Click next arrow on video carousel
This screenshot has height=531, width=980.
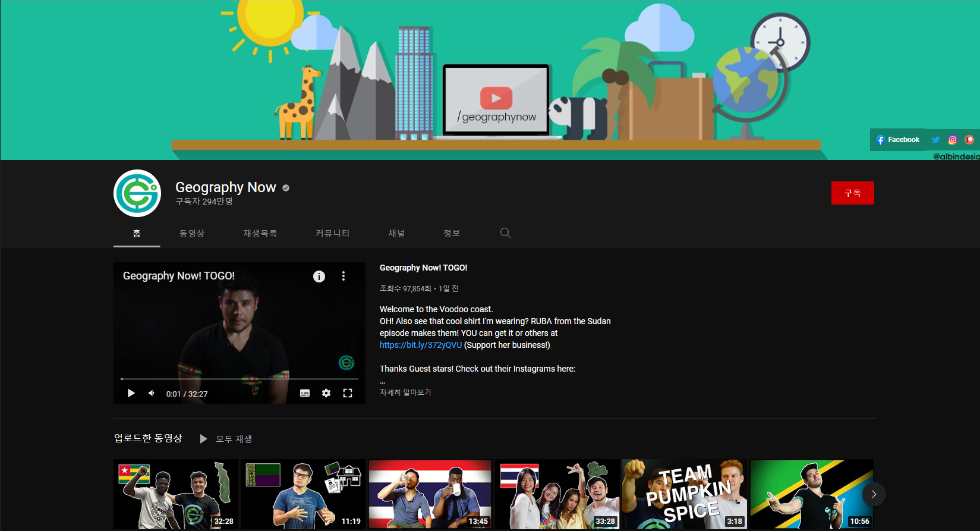[874, 494]
